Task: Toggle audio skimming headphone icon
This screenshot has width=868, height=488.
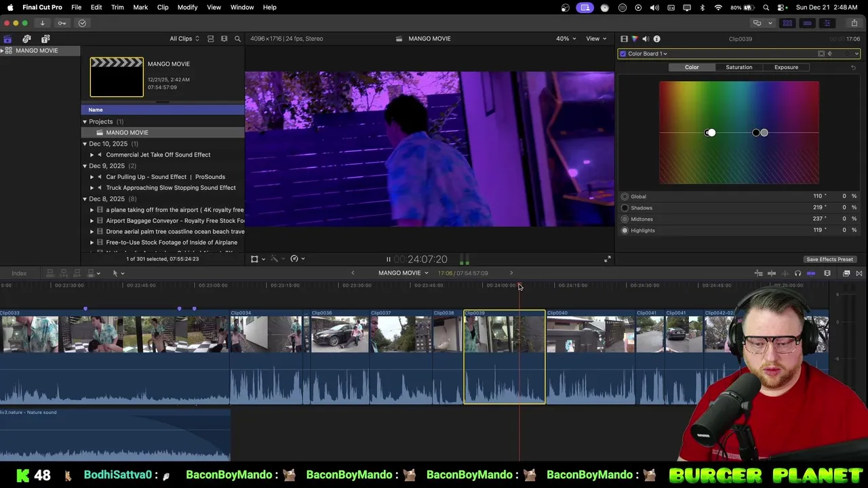Action: pyautogui.click(x=797, y=273)
